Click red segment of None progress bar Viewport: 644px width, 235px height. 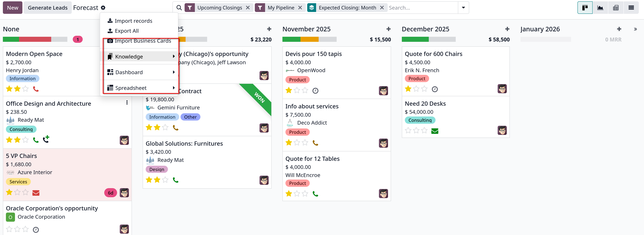point(35,39)
